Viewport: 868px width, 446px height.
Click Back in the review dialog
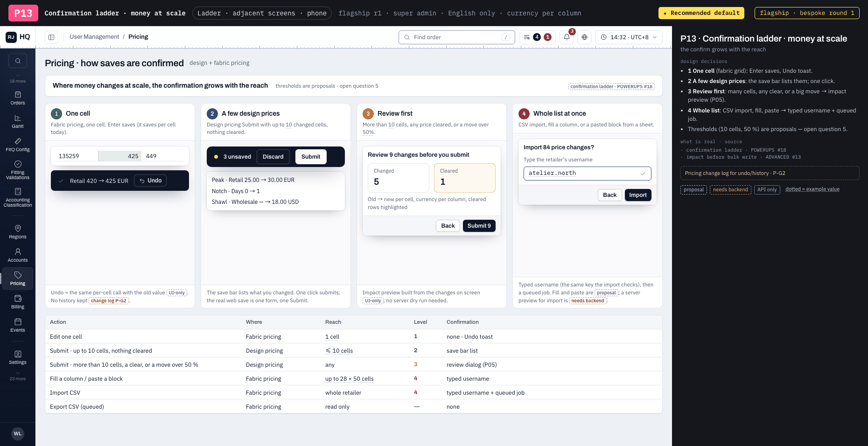coord(448,226)
